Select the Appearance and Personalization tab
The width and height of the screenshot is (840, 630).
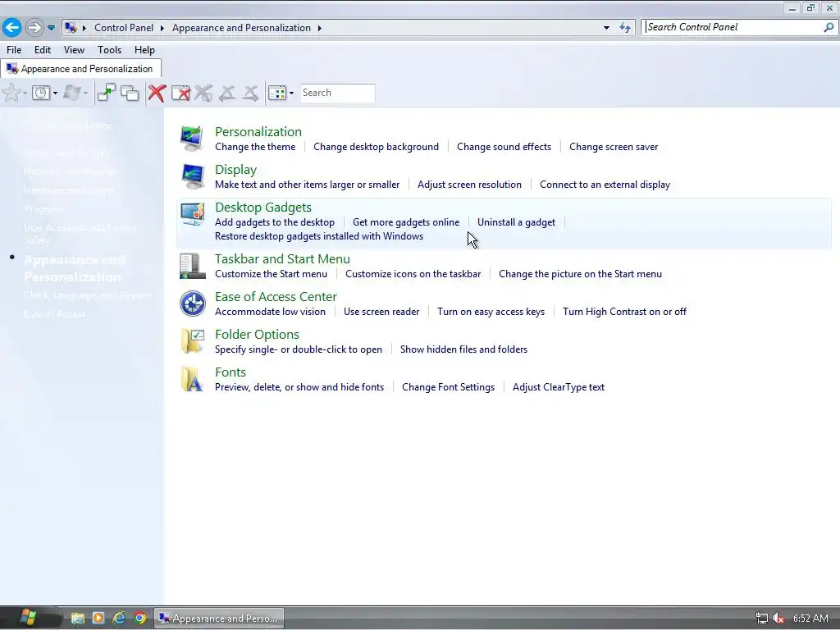[81, 69]
